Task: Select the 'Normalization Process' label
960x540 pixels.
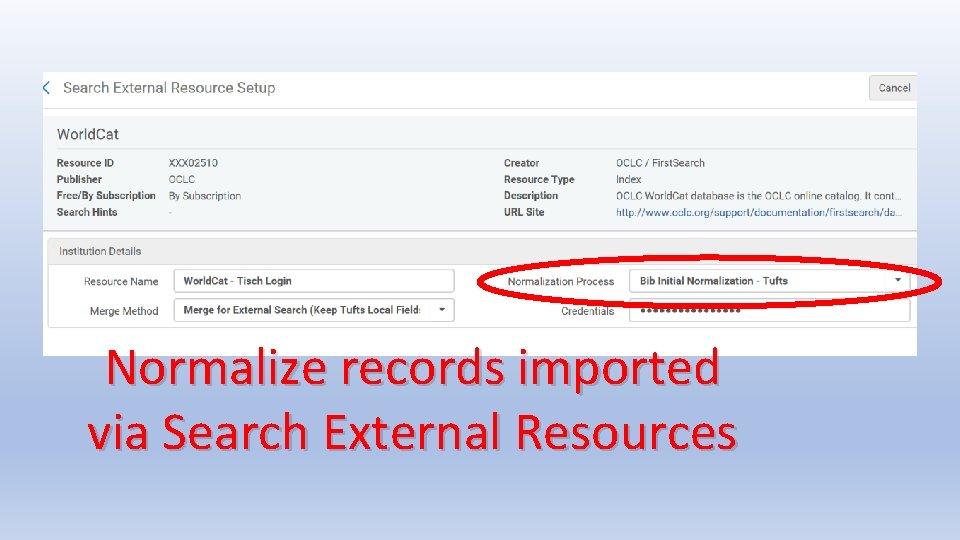Action: [560, 282]
